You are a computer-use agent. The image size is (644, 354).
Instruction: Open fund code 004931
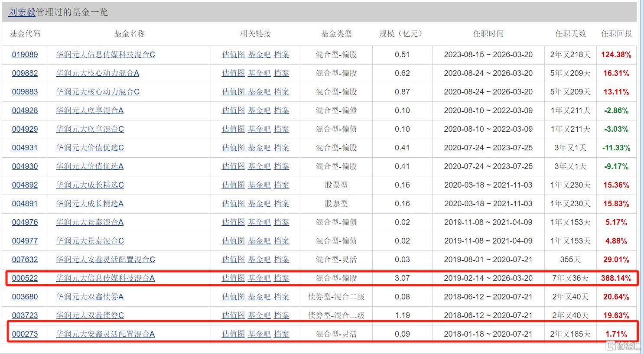tap(25, 148)
